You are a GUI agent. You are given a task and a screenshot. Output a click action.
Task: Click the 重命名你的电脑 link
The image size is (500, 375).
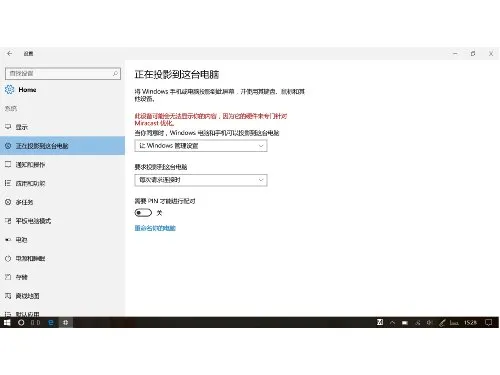155,228
